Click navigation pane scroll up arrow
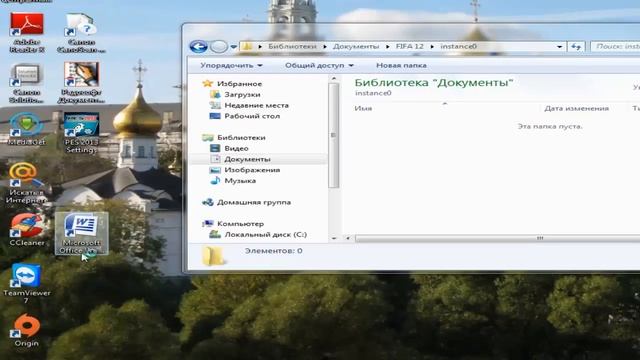The width and height of the screenshot is (640, 360). [334, 78]
